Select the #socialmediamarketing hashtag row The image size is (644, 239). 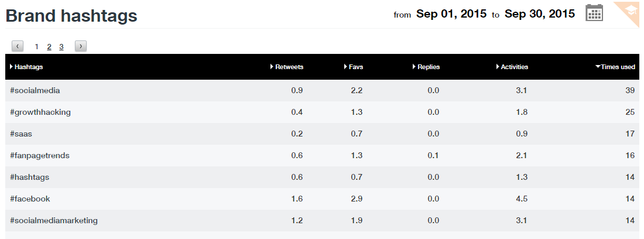pos(54,221)
